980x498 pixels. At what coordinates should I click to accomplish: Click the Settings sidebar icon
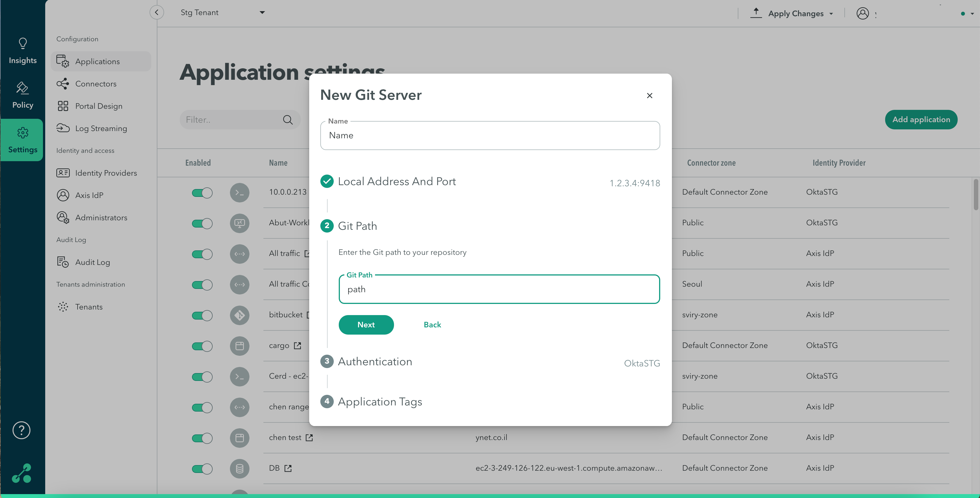(x=23, y=139)
